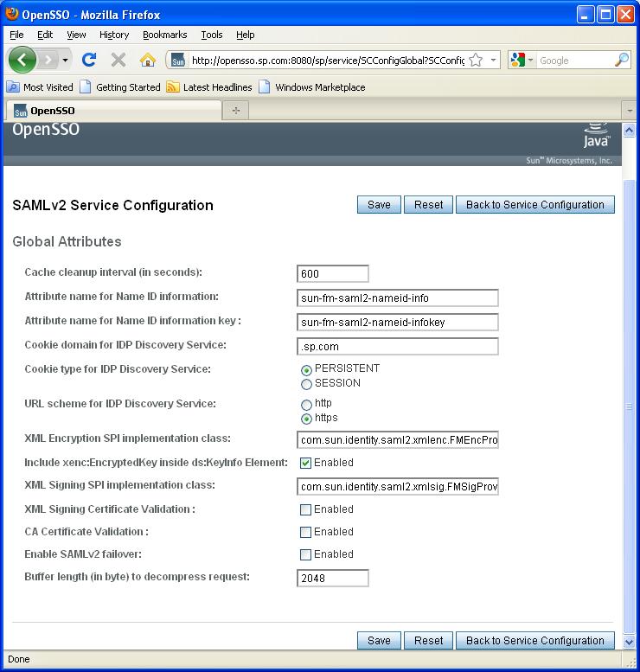Open the address bar history dropdown

[x=493, y=60]
